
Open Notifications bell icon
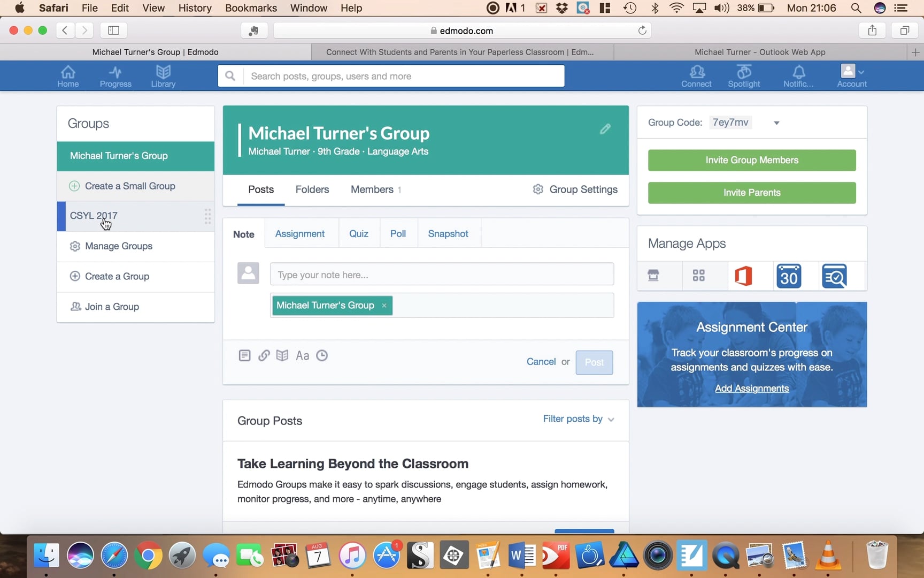click(x=798, y=76)
